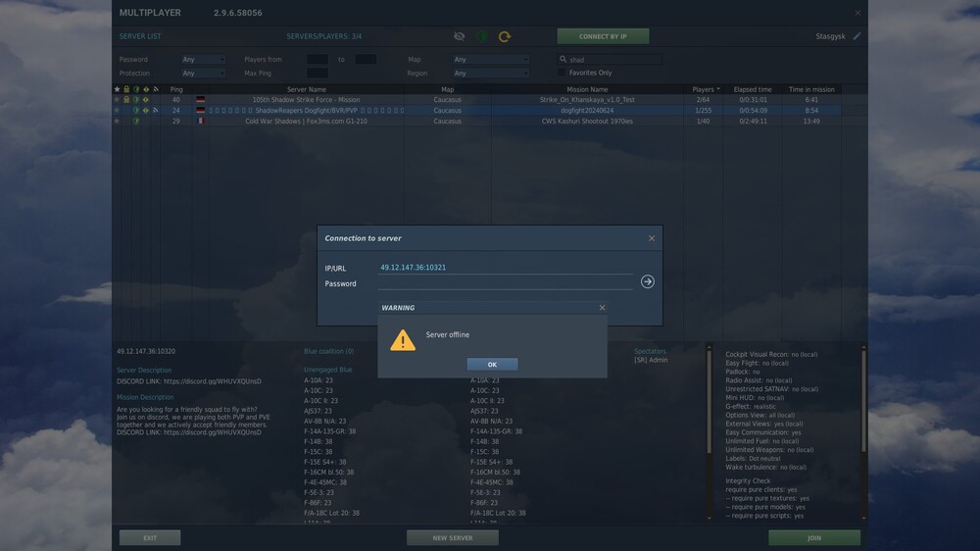
Task: Sort servers by the Server Name column
Action: point(306,89)
